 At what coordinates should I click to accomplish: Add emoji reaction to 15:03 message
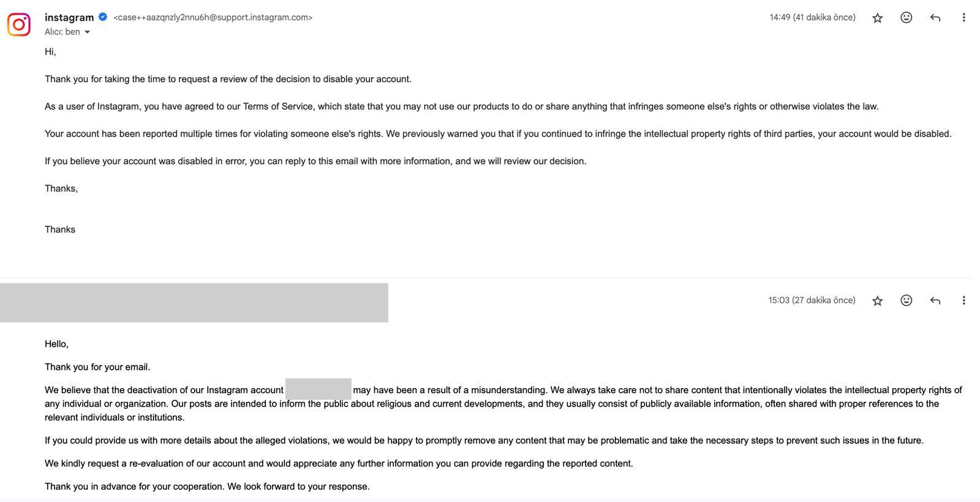(x=906, y=301)
